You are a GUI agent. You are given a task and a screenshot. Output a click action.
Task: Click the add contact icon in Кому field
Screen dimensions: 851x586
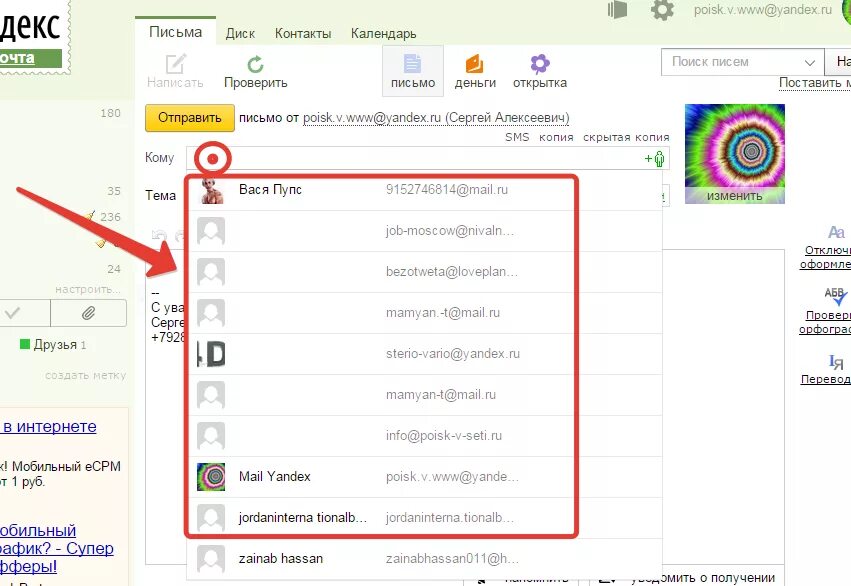tap(655, 159)
